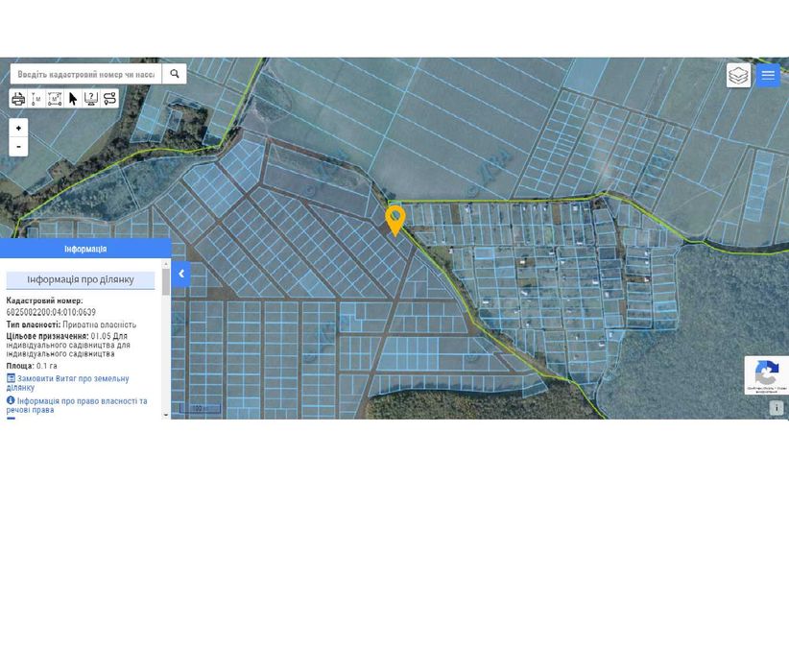Zoom in the map with plus
This screenshot has width=789, height=672.
click(18, 129)
